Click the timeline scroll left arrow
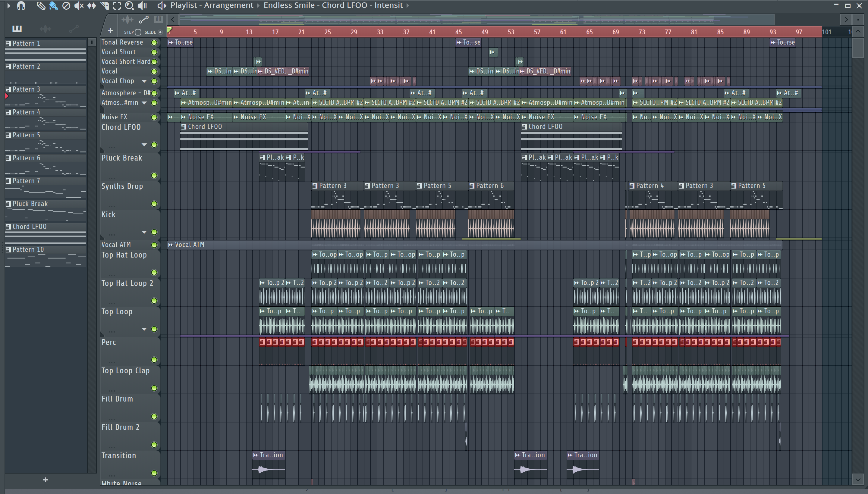 point(173,20)
